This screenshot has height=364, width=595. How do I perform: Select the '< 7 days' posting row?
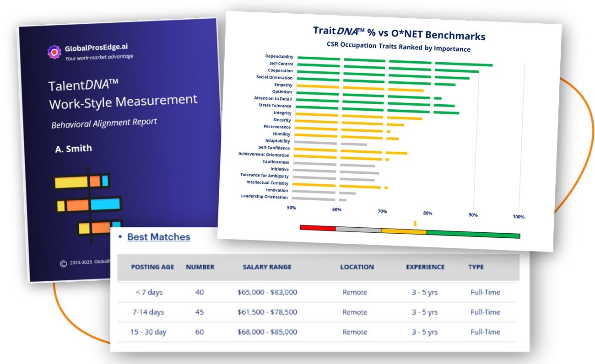tap(149, 292)
